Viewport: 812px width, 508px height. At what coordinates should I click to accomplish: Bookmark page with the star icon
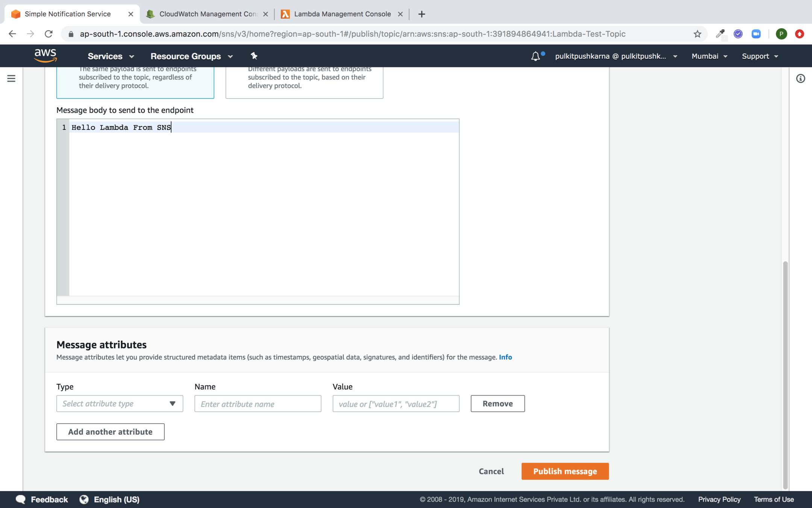click(697, 34)
